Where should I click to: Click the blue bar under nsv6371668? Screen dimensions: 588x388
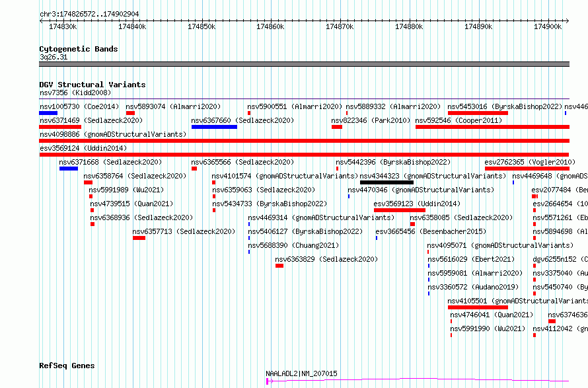coord(69,169)
